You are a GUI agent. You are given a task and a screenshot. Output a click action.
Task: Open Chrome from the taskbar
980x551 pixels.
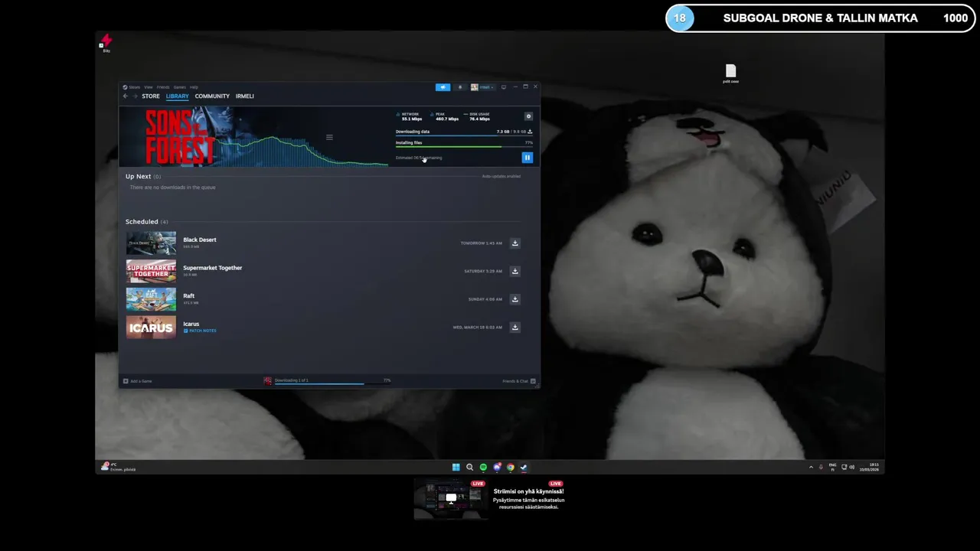coord(511,468)
